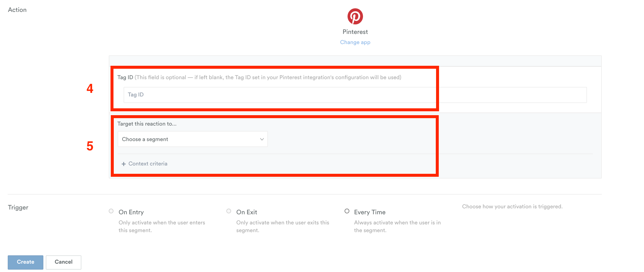The image size is (644, 272).
Task: Click the Create button
Action: point(26,262)
